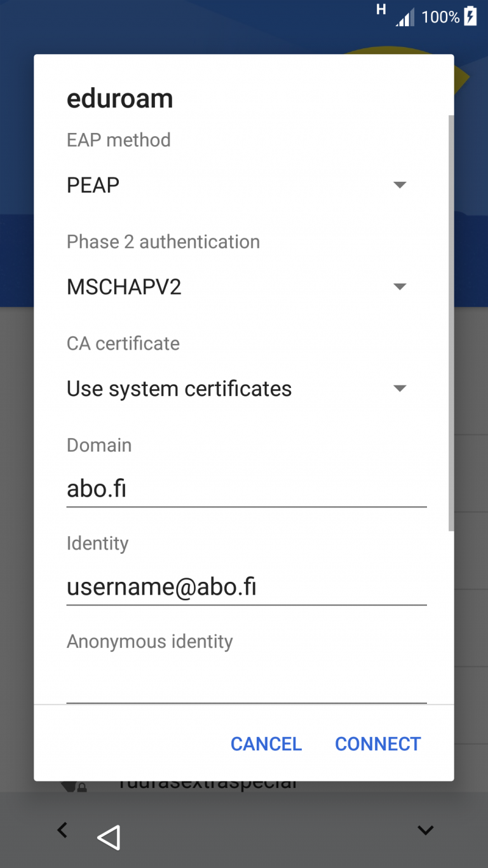The height and width of the screenshot is (868, 488).
Task: Focus the Identity field with username@abo.fi
Action: coord(246,587)
